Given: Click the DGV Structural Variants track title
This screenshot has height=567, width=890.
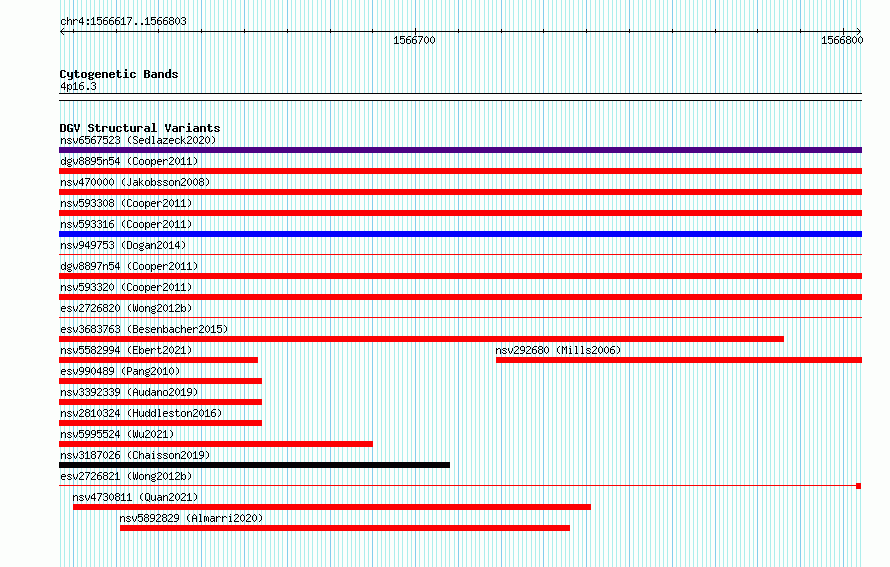Looking at the screenshot, I should (140, 128).
